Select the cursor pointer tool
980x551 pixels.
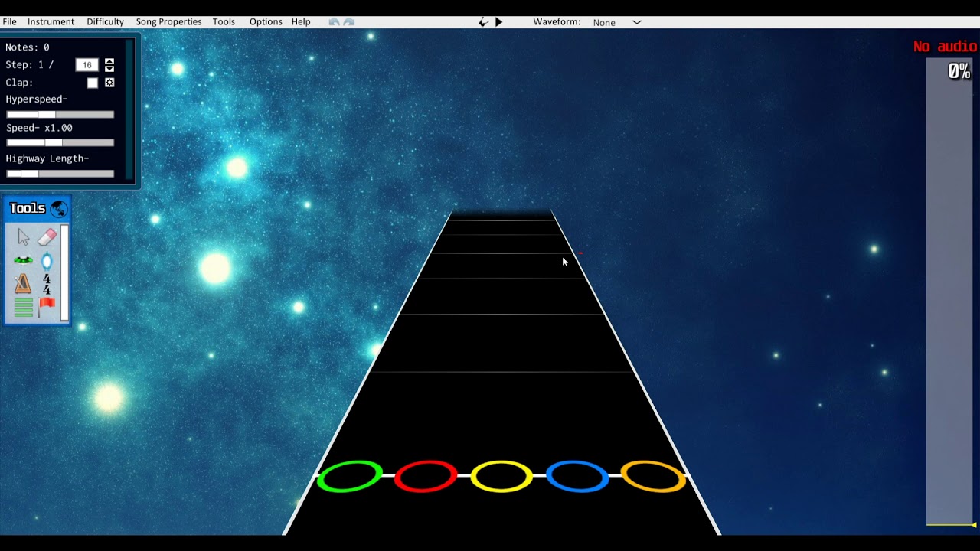[23, 238]
